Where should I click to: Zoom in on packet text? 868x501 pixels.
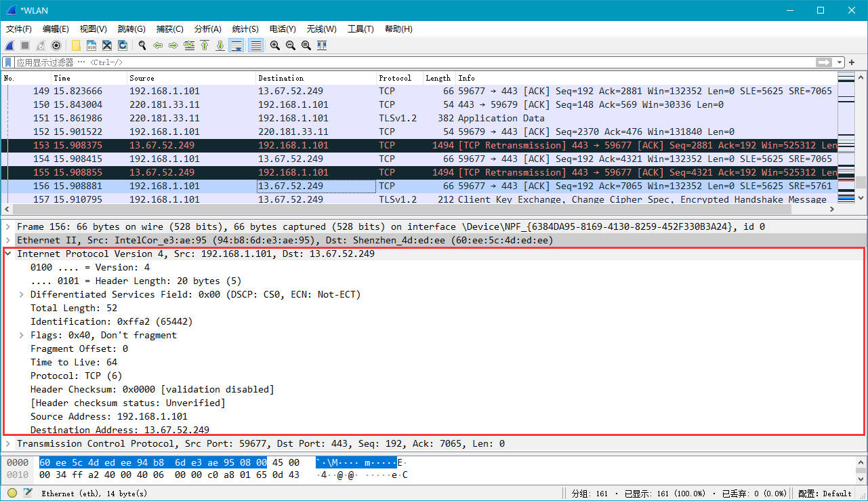point(275,45)
